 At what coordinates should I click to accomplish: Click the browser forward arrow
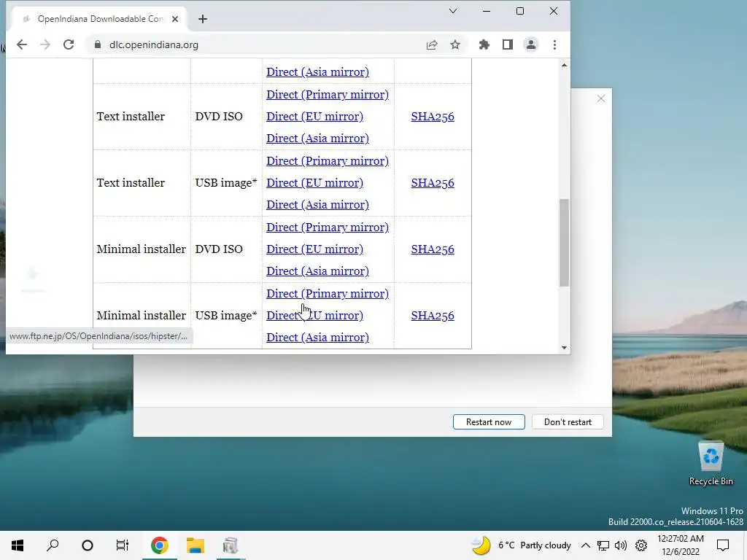point(45,44)
